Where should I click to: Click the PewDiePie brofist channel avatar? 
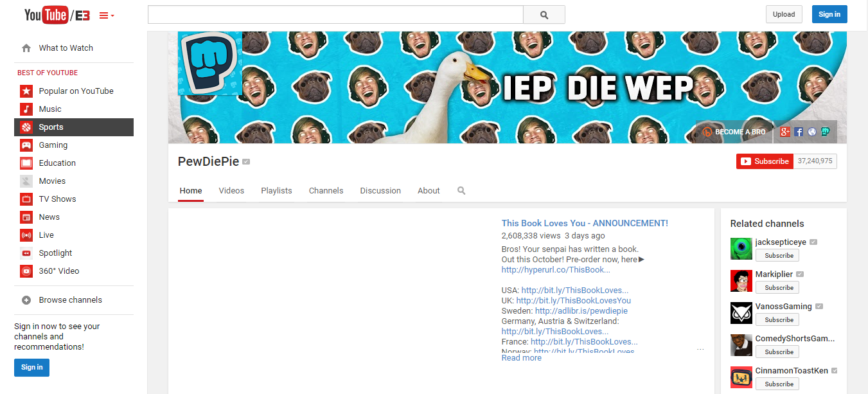[210, 63]
